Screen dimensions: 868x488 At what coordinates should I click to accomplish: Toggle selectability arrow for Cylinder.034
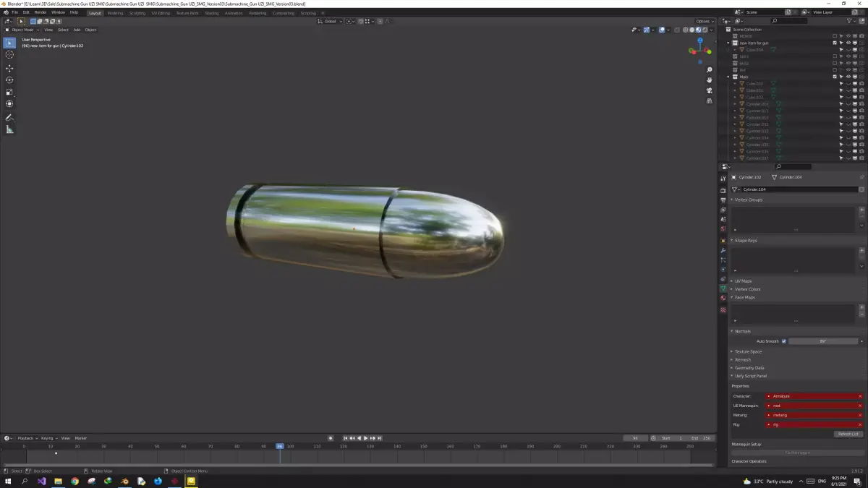[841, 138]
